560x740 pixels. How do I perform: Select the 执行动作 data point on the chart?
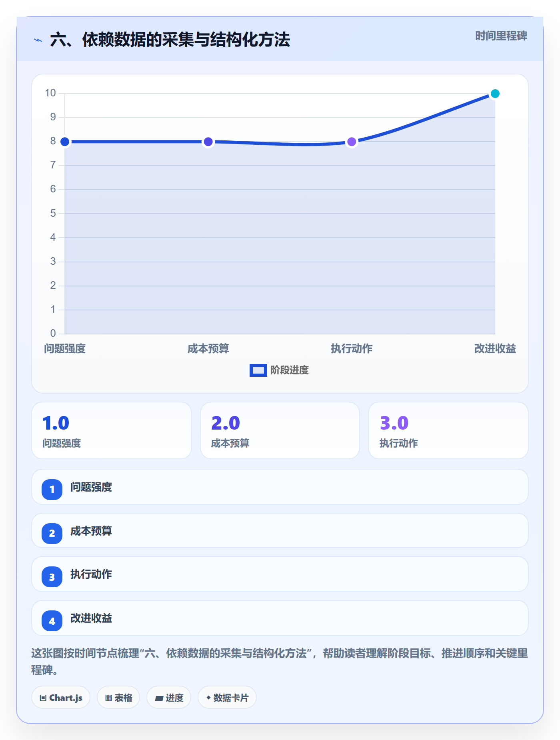352,142
